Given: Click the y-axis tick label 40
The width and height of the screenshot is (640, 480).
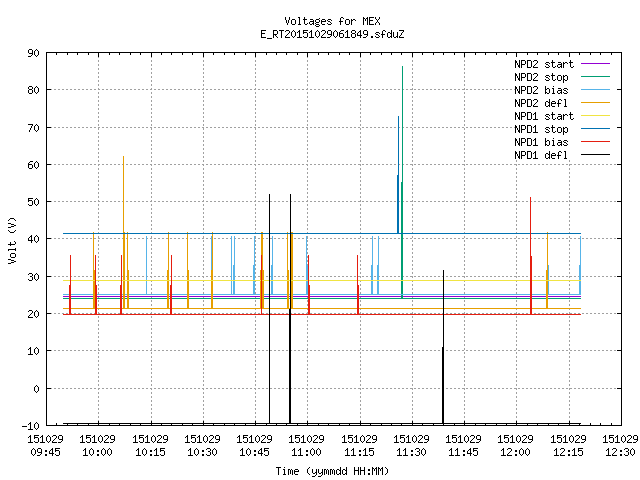Looking at the screenshot, I should tap(33, 239).
